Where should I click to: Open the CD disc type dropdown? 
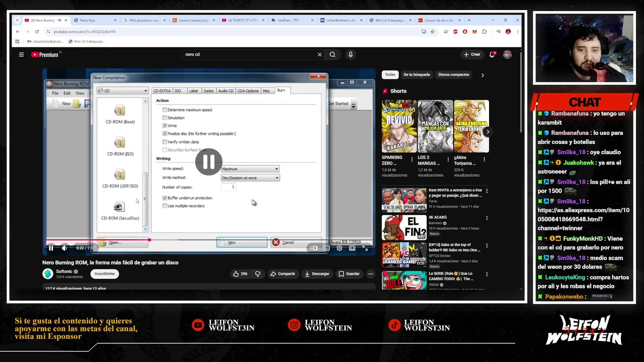(123, 91)
